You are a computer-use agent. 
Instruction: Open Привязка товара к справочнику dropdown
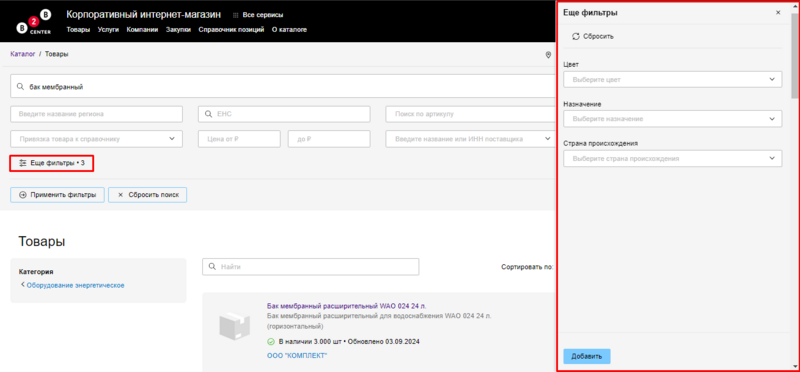click(x=96, y=139)
